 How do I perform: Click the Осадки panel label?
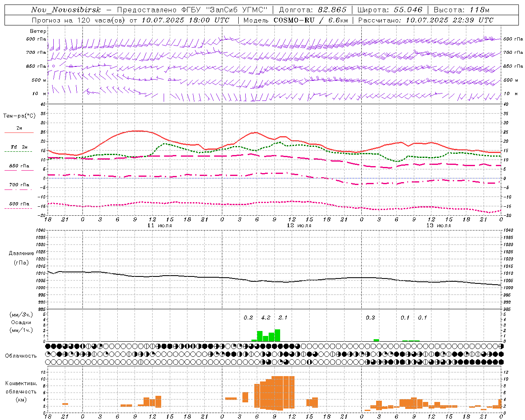pyautogui.click(x=21, y=322)
